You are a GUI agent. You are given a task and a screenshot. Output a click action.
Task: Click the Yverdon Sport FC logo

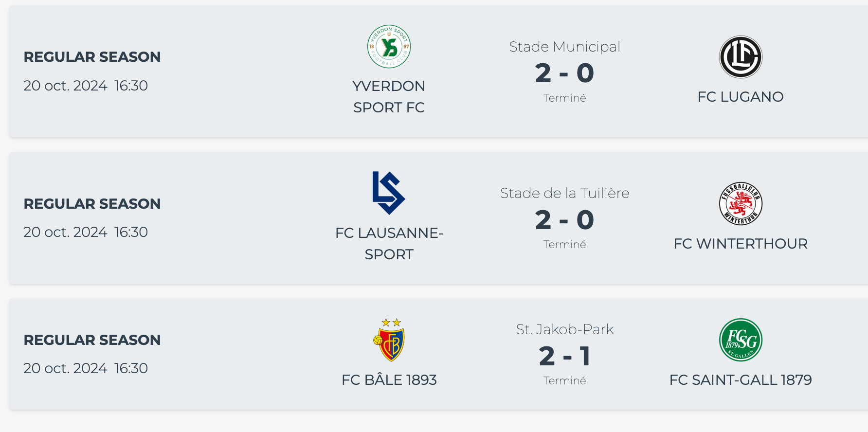[x=389, y=47]
